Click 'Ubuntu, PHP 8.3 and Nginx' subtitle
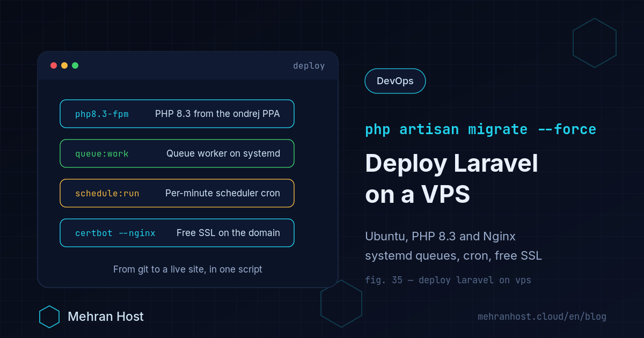This screenshot has height=338, width=644. pos(440,237)
